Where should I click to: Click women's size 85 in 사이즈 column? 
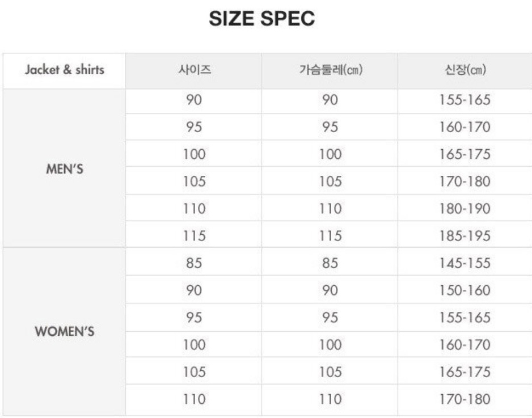[x=194, y=263]
